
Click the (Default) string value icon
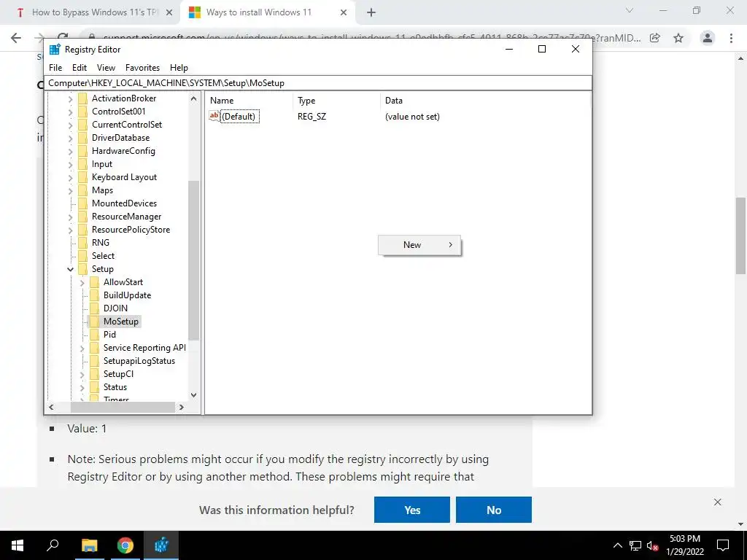click(x=214, y=116)
